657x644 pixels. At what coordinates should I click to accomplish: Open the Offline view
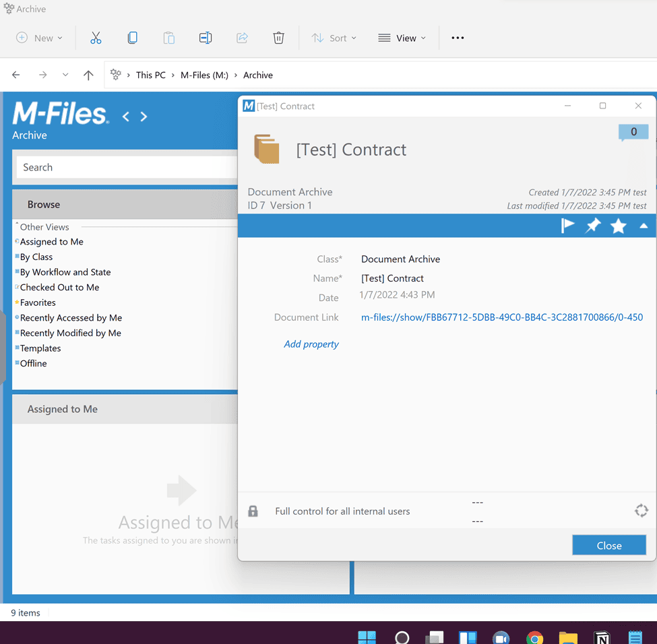pyautogui.click(x=33, y=363)
